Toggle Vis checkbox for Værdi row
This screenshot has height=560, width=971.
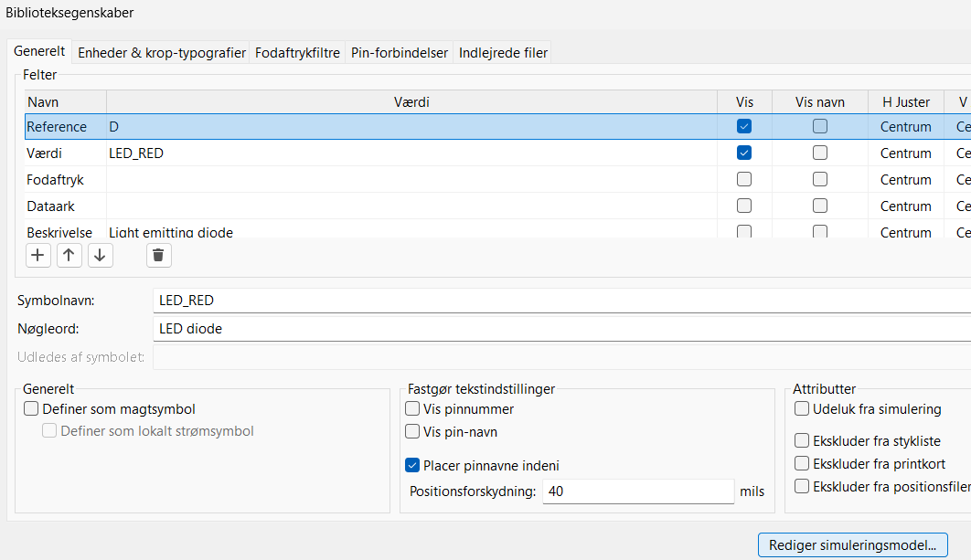coord(744,153)
